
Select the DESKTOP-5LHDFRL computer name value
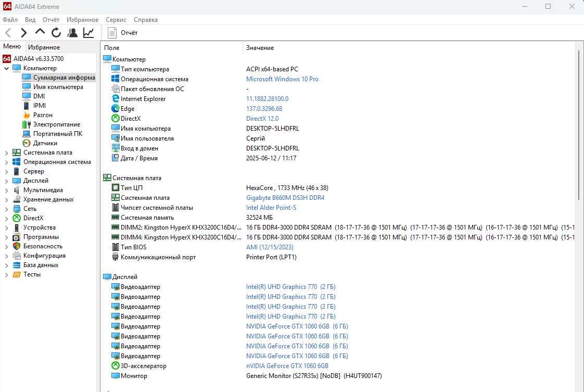(273, 129)
